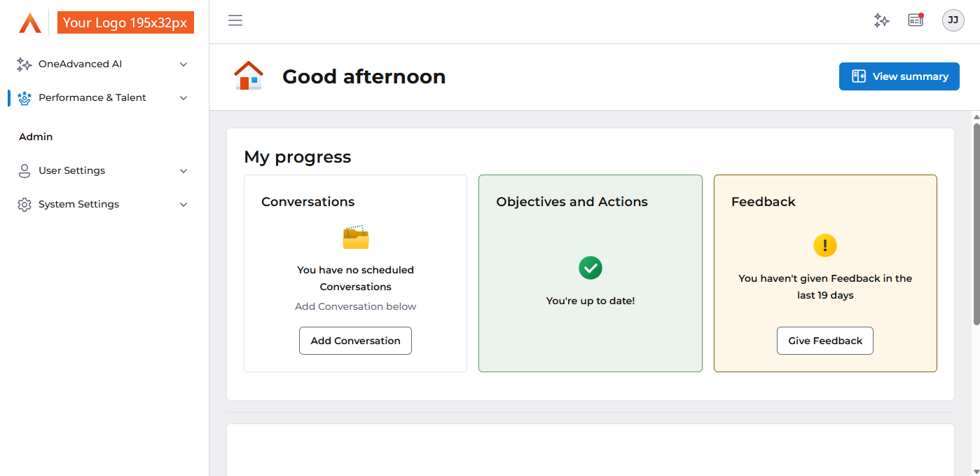Screen dimensions: 980x476
Task: Click the View summary button
Action: (899, 76)
